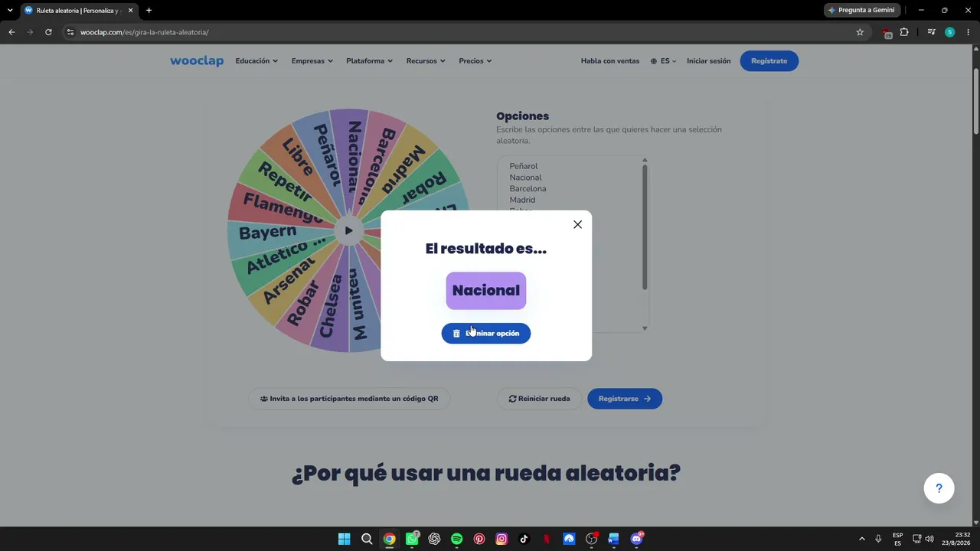Open the help question mark bubble

939,488
